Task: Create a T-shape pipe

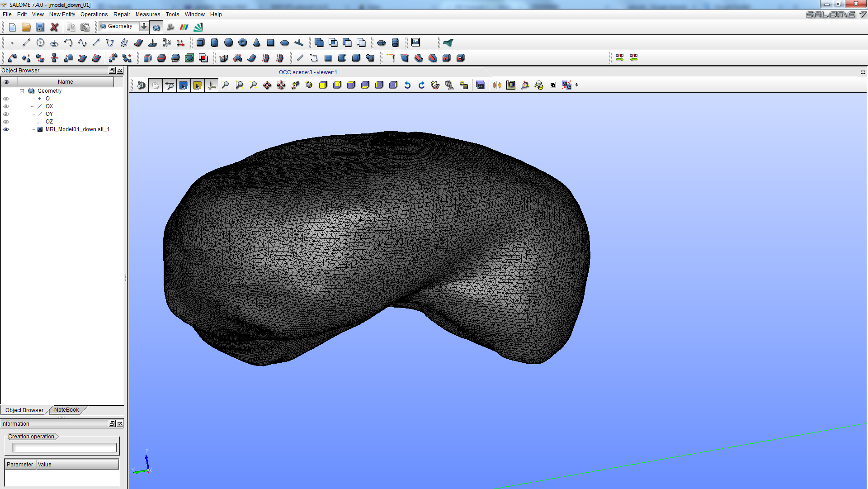Action: [x=299, y=43]
